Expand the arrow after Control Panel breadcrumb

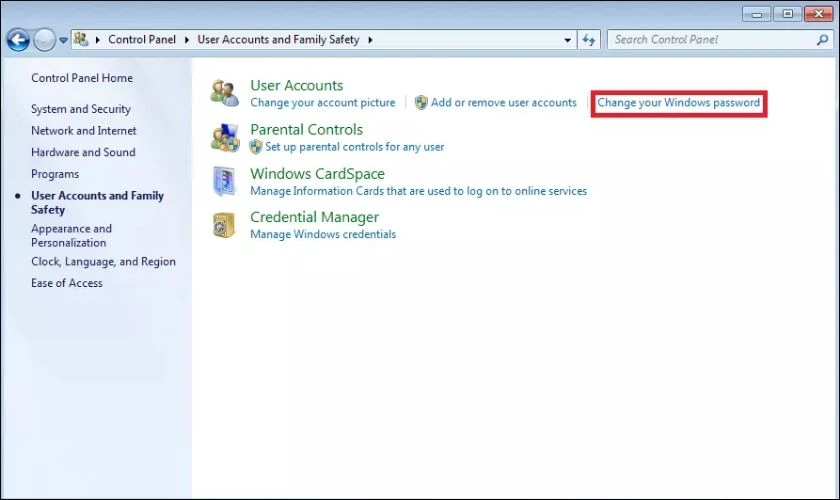pyautogui.click(x=186, y=40)
